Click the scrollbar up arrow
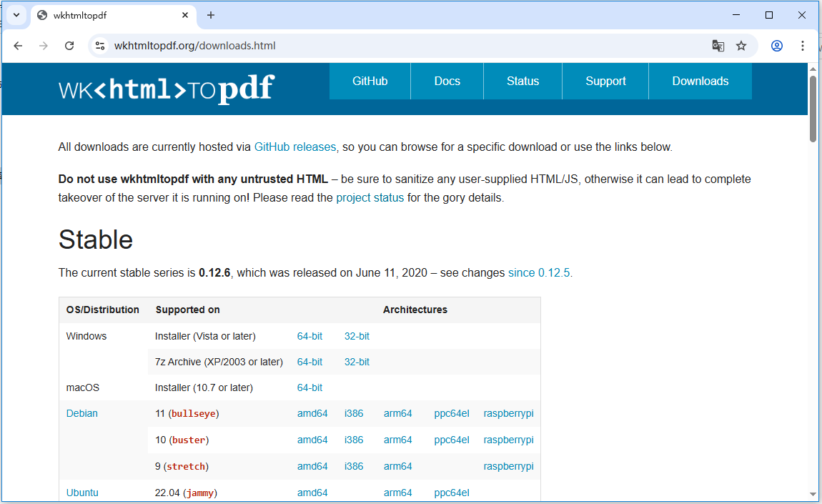 tap(813, 69)
